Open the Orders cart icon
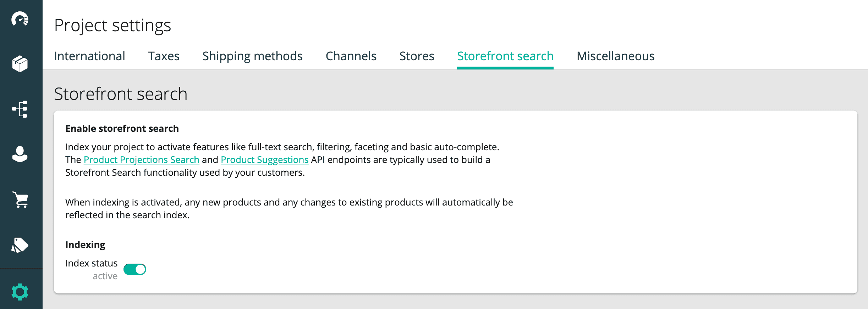This screenshot has width=868, height=309. click(21, 200)
